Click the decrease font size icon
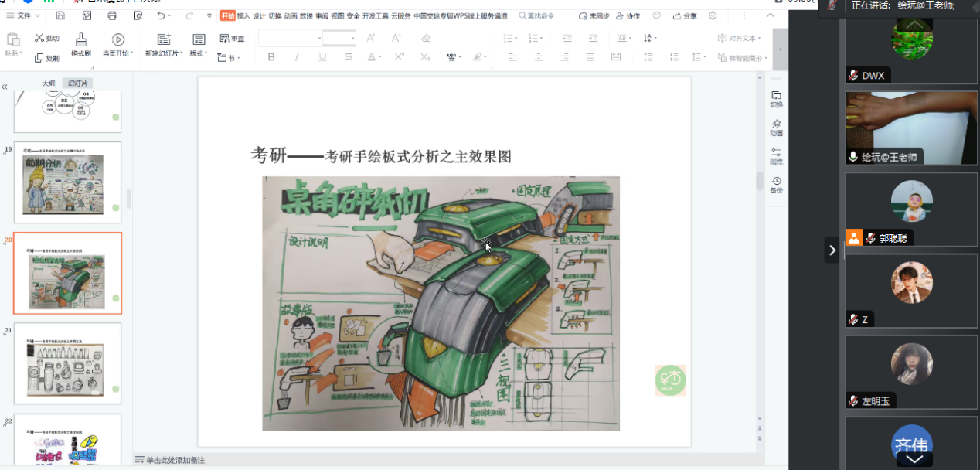Screen dimensions: 980x470 coord(396,38)
